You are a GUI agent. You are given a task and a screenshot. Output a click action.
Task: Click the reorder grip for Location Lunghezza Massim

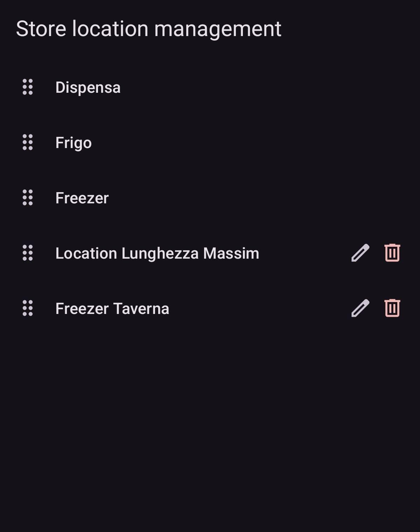[x=28, y=253]
